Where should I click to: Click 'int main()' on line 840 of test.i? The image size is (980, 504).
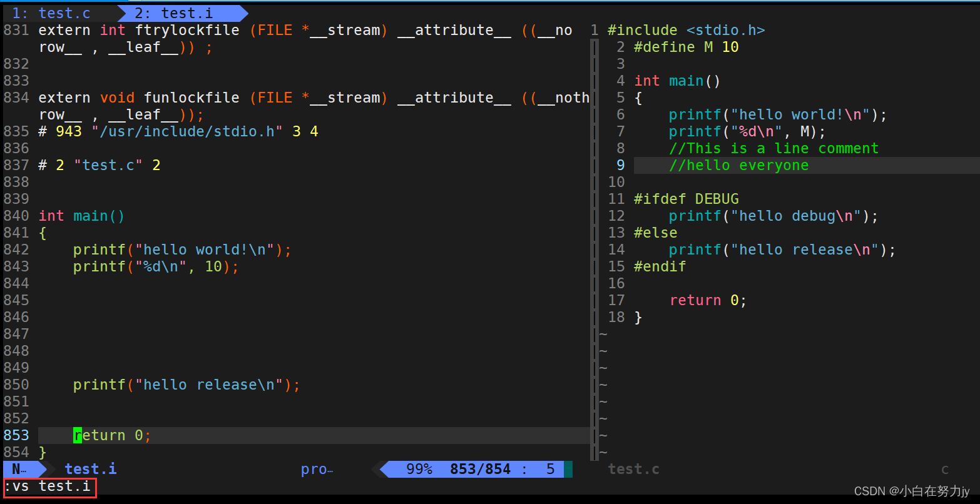click(x=82, y=216)
